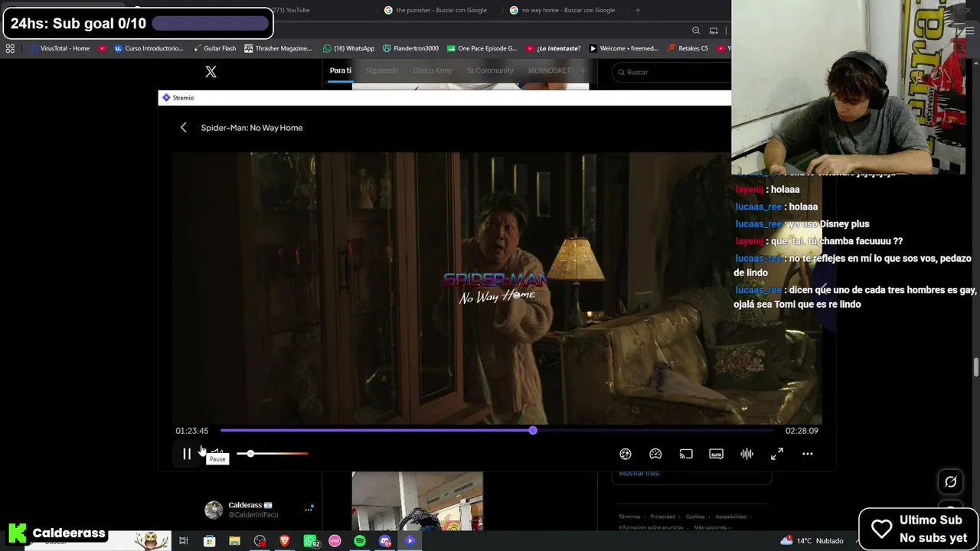Image resolution: width=980 pixels, height=551 pixels.
Task: Click the movie seek bar knob
Action: point(533,431)
